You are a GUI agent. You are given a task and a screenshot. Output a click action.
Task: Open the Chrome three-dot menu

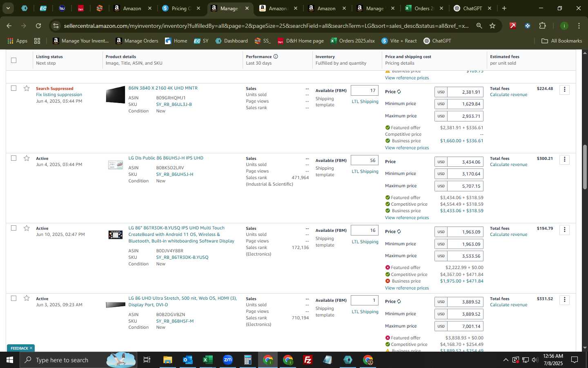coord(579,26)
